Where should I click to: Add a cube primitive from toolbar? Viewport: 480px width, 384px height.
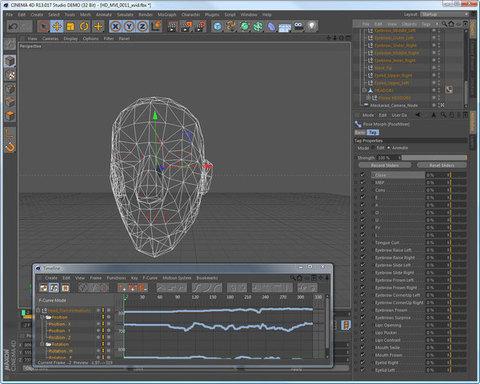pyautogui.click(x=217, y=26)
